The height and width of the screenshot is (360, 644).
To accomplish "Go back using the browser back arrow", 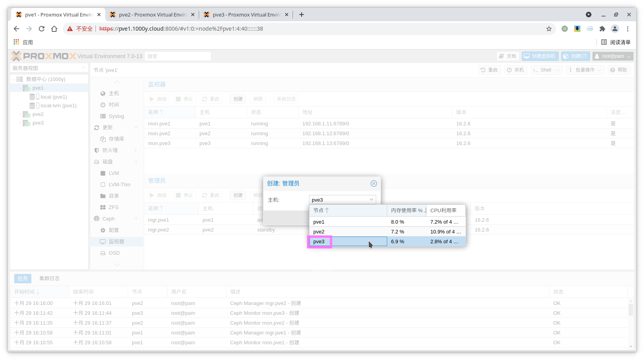I will point(16,29).
